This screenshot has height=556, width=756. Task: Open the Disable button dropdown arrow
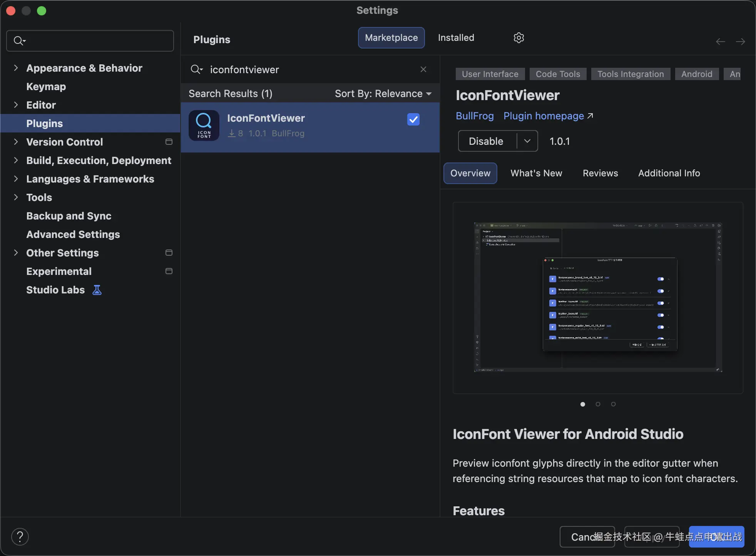[x=527, y=141]
